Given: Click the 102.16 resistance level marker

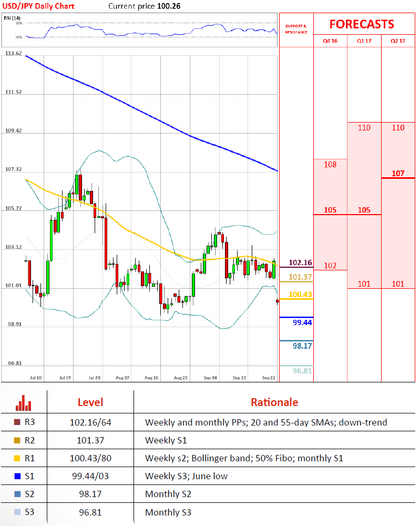Looking at the screenshot, I should pos(300,262).
